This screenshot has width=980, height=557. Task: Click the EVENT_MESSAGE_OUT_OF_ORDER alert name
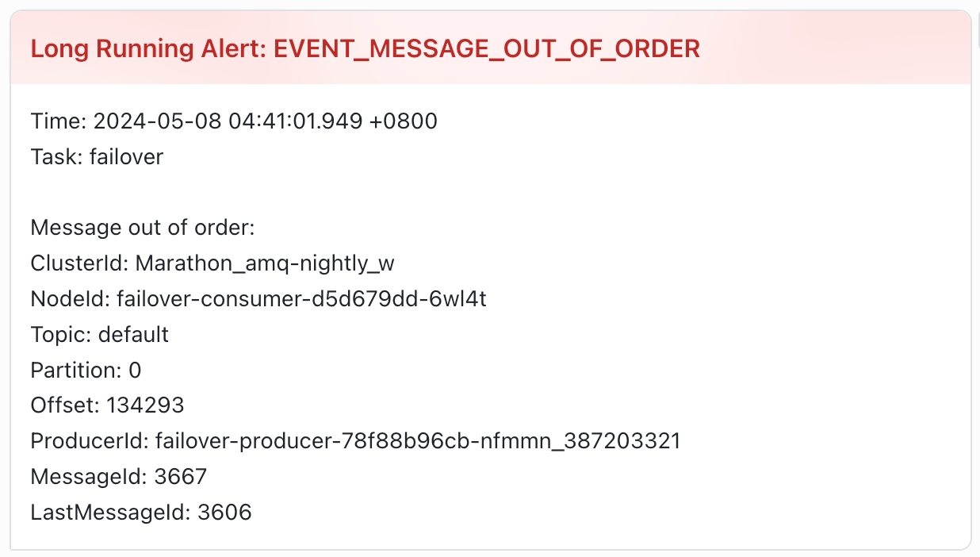click(x=486, y=49)
